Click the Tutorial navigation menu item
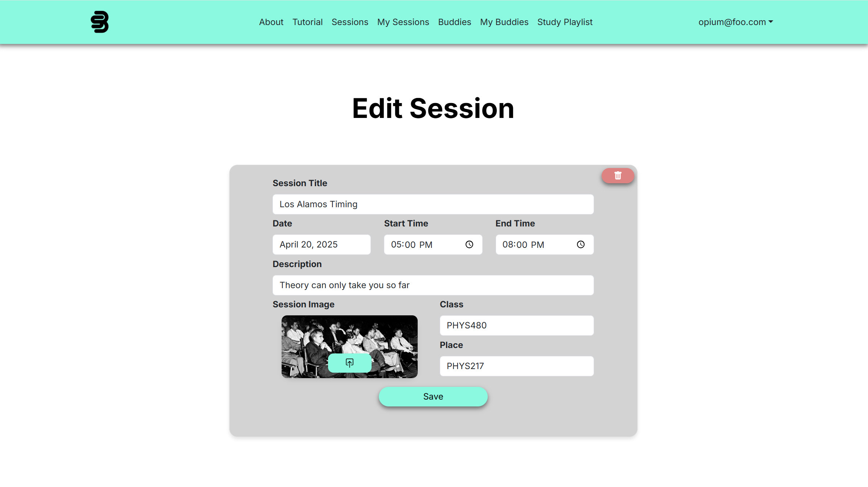 click(307, 22)
